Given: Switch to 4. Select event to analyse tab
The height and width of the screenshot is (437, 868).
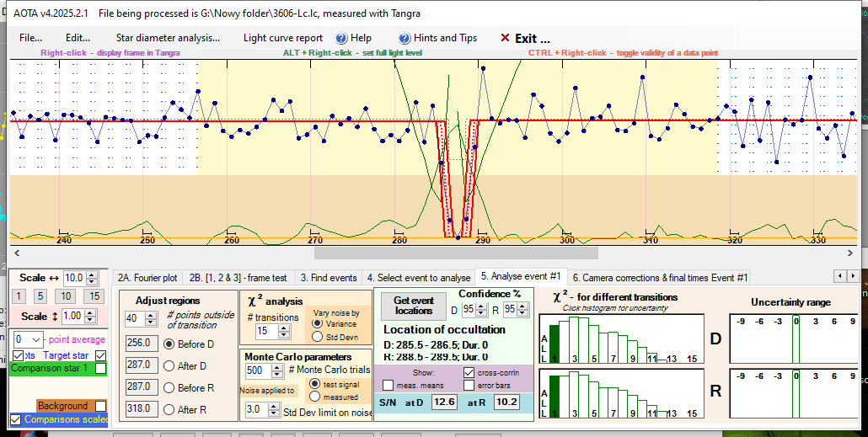Looking at the screenshot, I should (419, 277).
